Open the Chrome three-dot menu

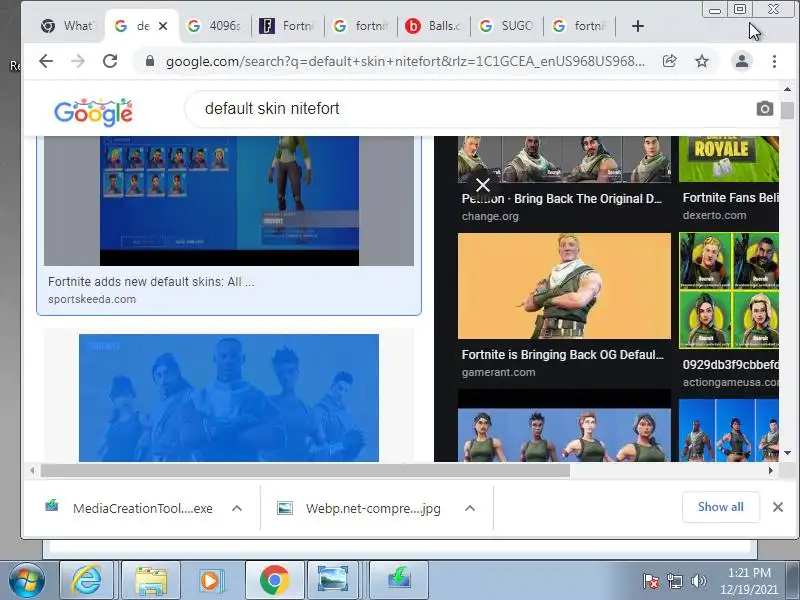click(774, 61)
